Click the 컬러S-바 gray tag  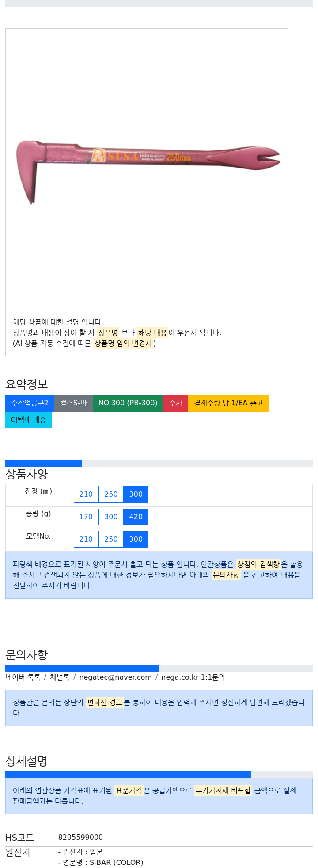tap(73, 403)
